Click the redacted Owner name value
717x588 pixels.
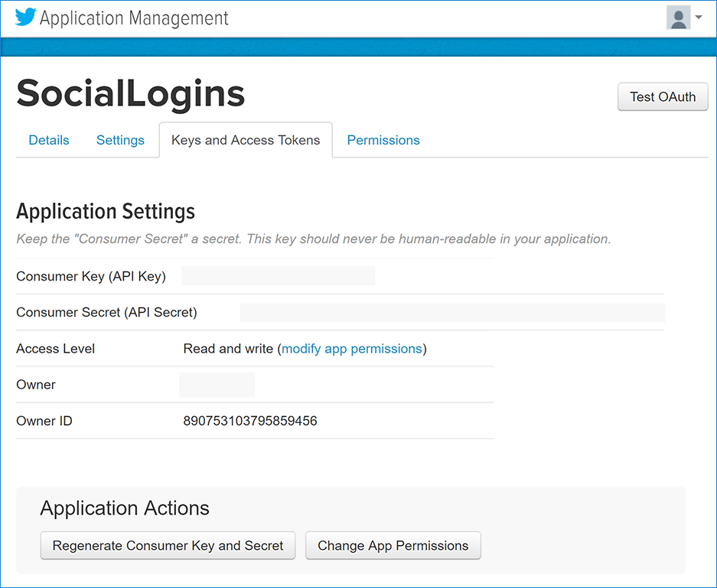pyautogui.click(x=217, y=385)
